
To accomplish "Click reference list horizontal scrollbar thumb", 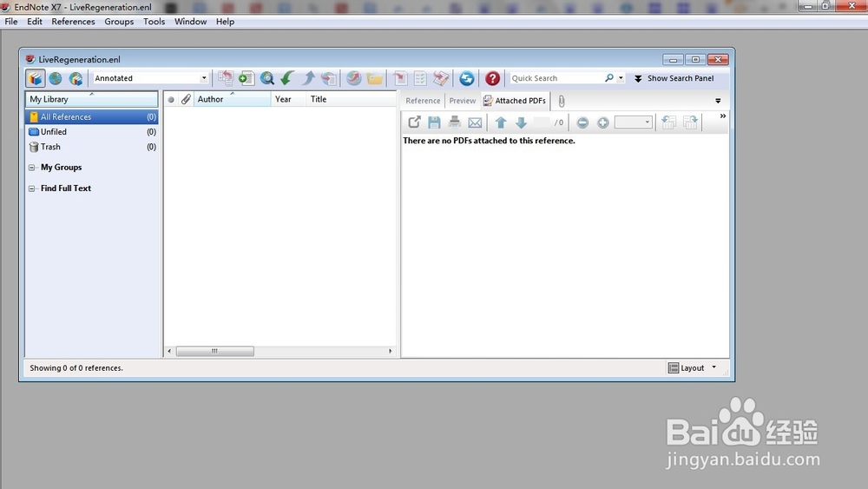I will click(x=214, y=351).
